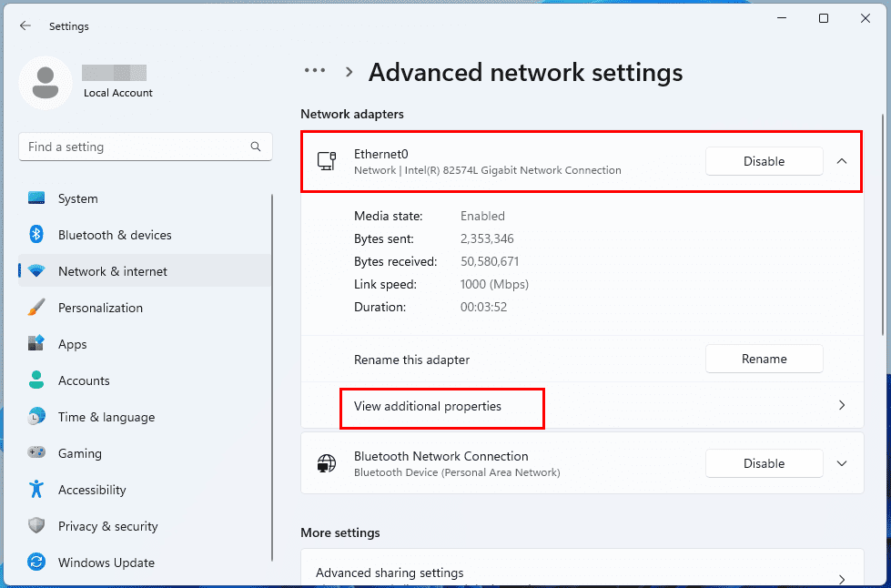Open Personalization settings
Viewport: 891px width, 588px height.
tap(145, 308)
